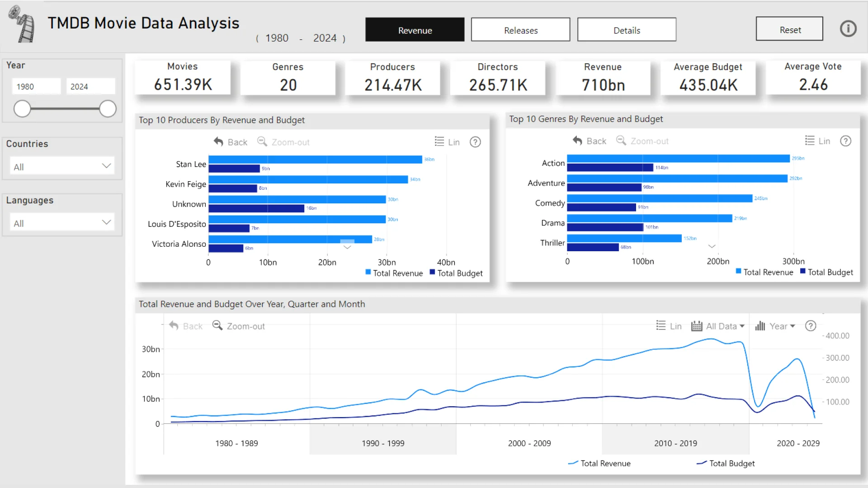Select the Thriller genre revenue bar

pyautogui.click(x=624, y=238)
